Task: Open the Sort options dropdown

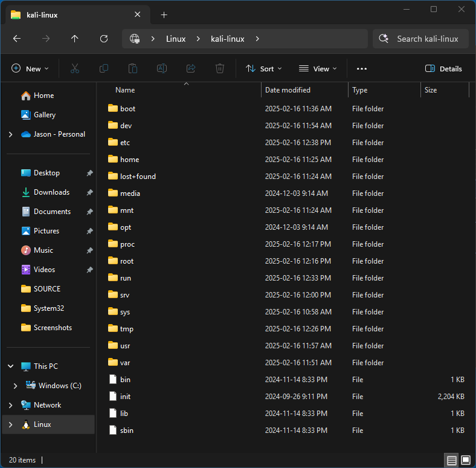Action: (x=264, y=69)
